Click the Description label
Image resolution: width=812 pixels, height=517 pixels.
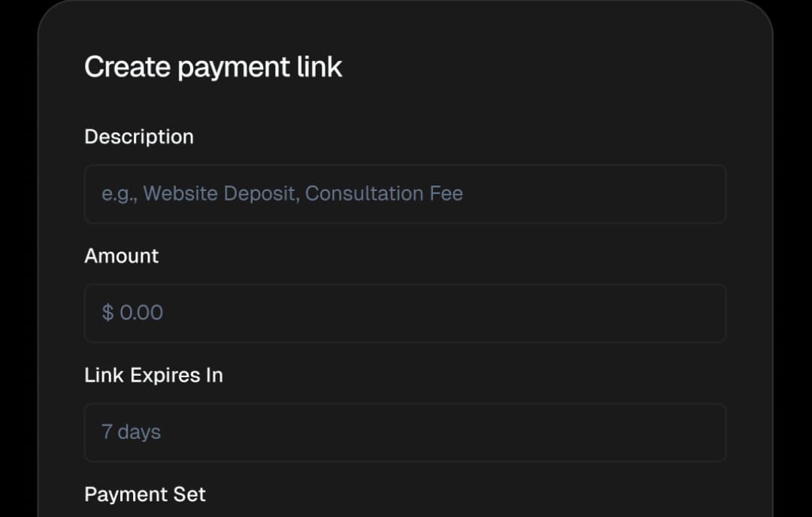pyautogui.click(x=139, y=136)
